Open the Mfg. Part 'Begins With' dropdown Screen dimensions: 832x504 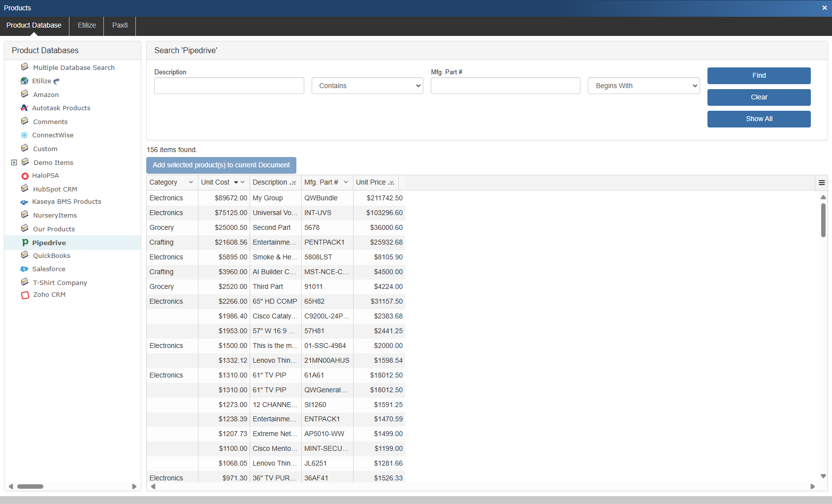click(643, 86)
